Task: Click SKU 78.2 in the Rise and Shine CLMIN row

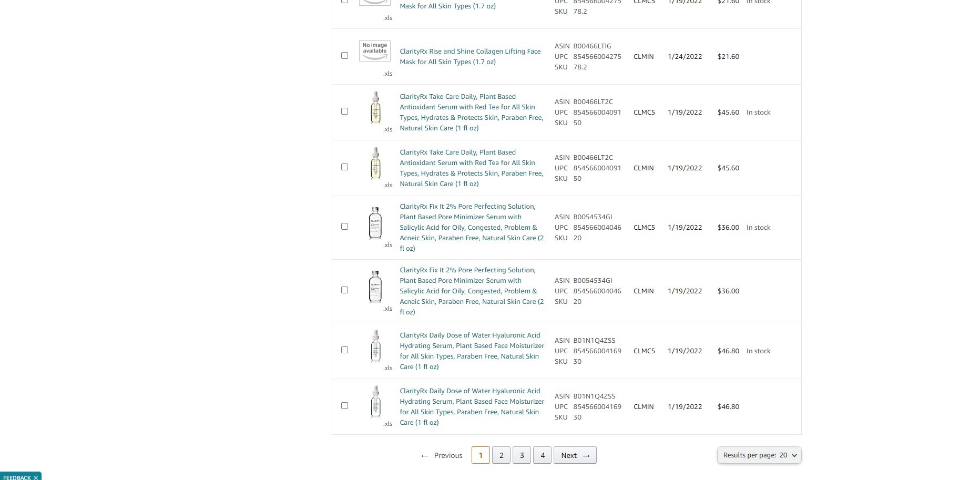Action: pos(580,67)
